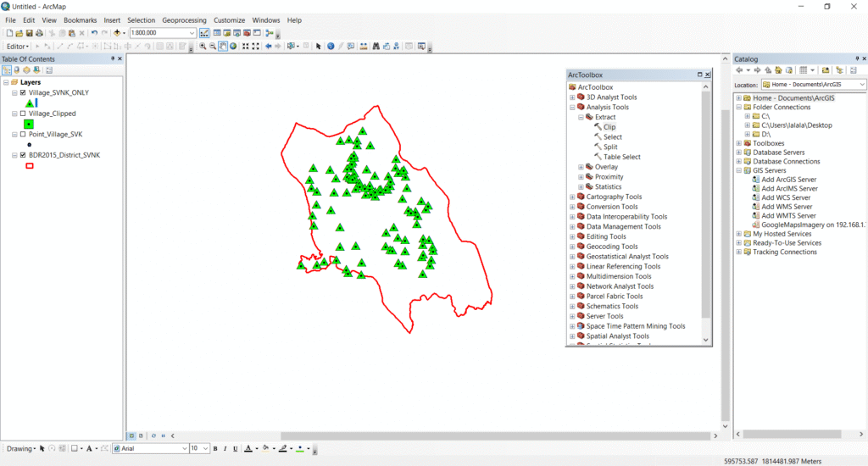This screenshot has height=466, width=868.
Task: Open the Arial font dropdown
Action: tap(184, 449)
